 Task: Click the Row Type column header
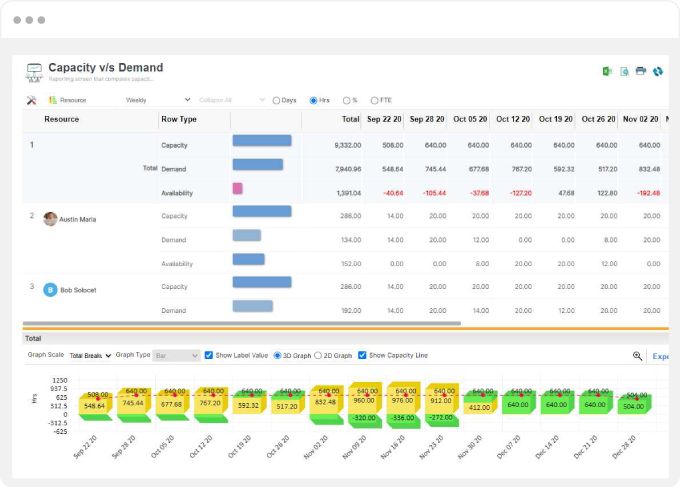(179, 119)
